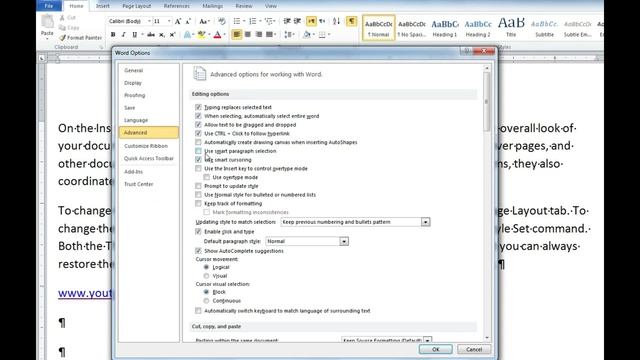Click the Strikethrough icon
Viewport: 640px width, 360px height.
151,35
